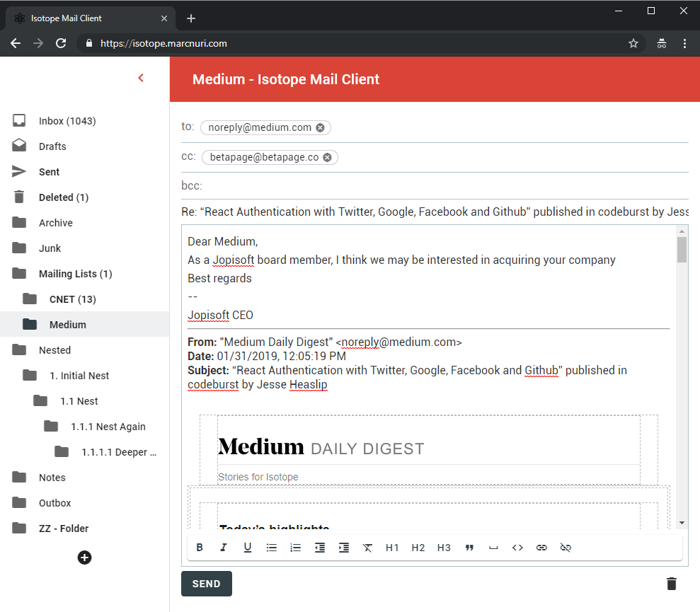Increase indent of paragraph
Screen dimensions: 700x612
pyautogui.click(x=344, y=548)
